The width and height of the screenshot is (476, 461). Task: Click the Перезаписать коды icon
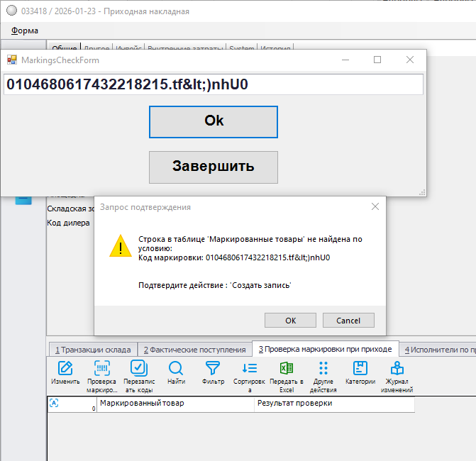(x=138, y=368)
